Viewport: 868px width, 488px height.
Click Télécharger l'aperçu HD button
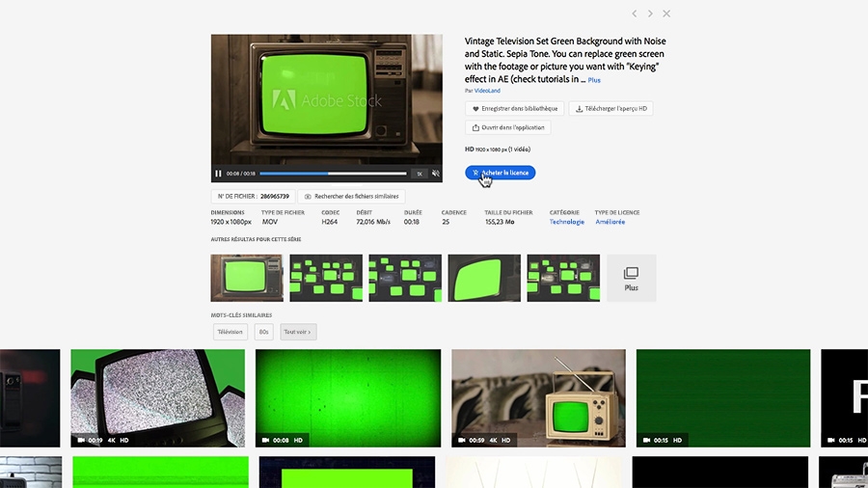(610, 108)
